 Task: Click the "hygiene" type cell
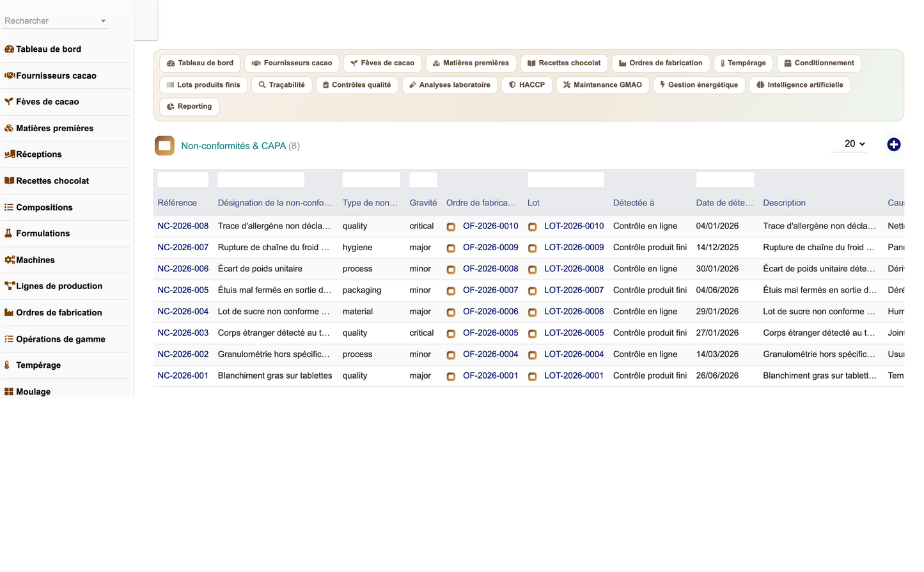tap(357, 247)
